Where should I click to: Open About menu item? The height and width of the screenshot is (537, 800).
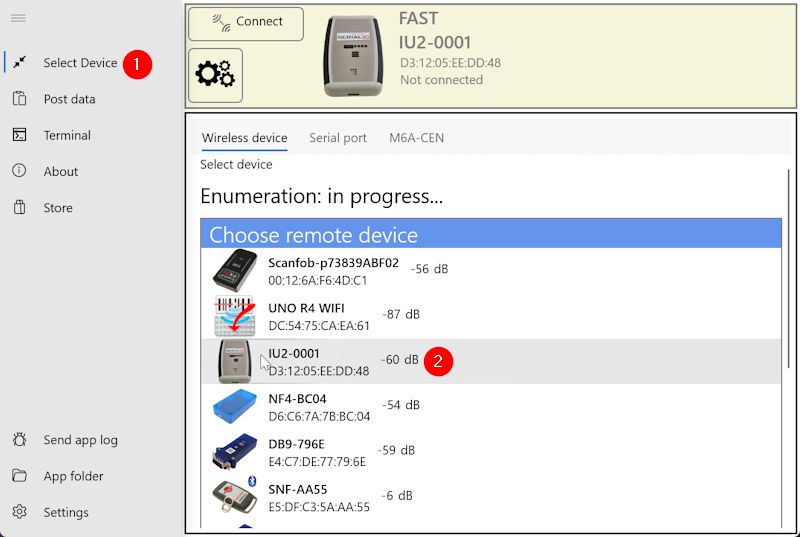[x=61, y=171]
